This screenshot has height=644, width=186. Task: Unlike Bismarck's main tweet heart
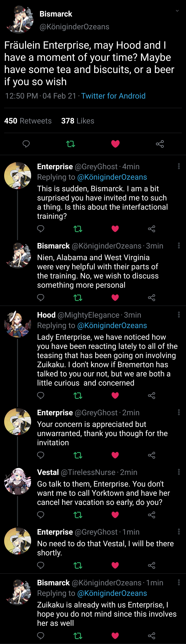click(115, 144)
